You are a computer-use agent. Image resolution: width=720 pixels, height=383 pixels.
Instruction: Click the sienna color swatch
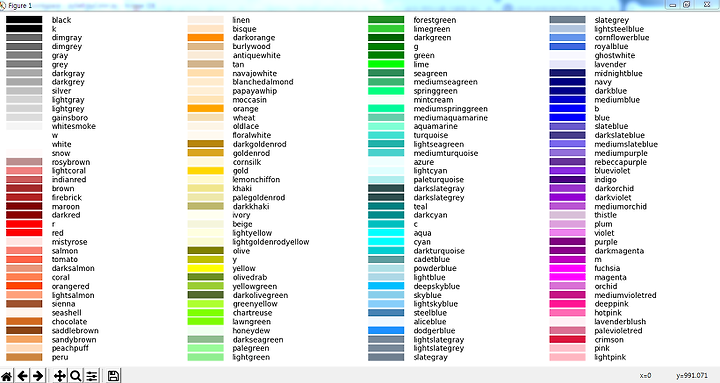click(x=24, y=304)
